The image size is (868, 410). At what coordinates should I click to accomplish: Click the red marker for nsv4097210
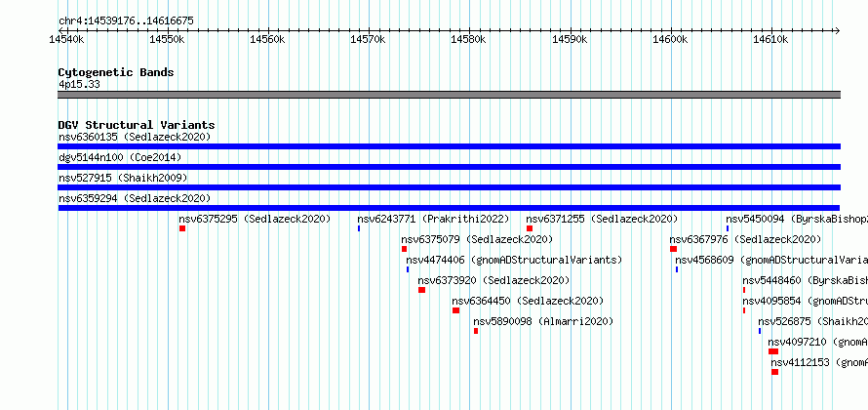[x=773, y=351]
